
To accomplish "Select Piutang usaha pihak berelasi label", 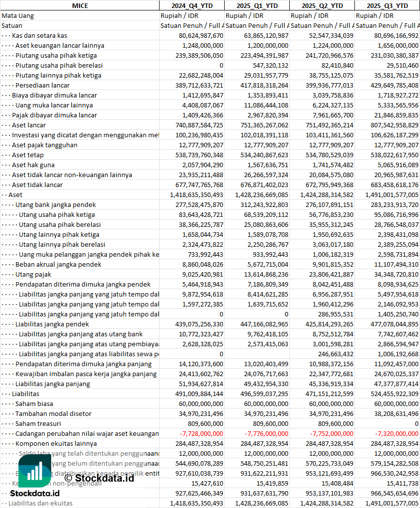I will [x=59, y=66].
